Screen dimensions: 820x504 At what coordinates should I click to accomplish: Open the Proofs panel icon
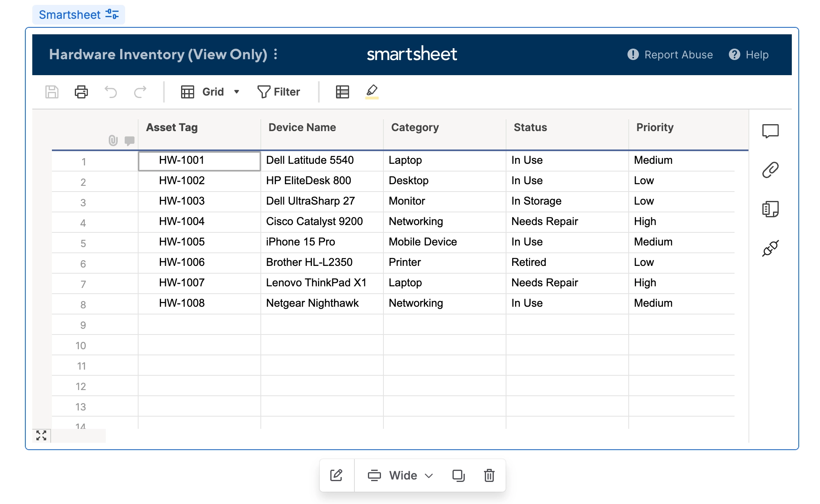tap(771, 209)
